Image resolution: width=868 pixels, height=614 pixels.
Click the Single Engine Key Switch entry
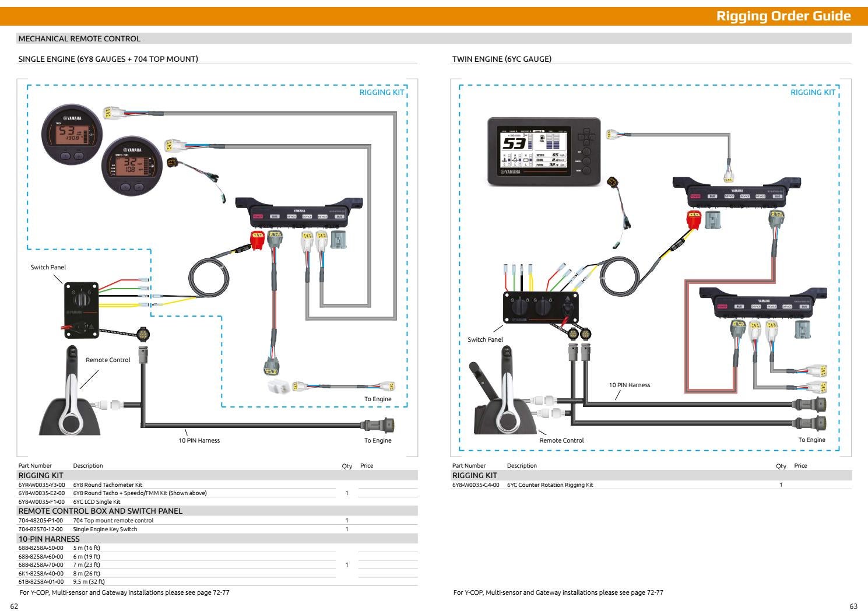click(105, 529)
